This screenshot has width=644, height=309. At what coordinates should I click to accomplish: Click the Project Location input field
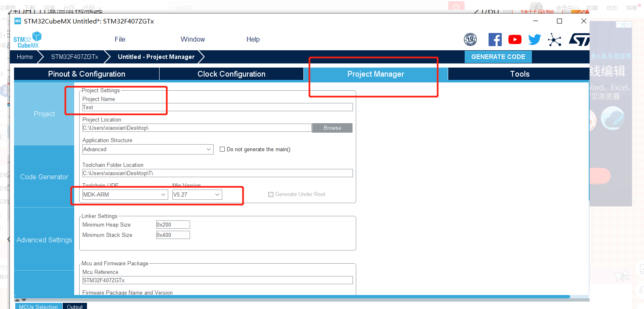point(197,128)
